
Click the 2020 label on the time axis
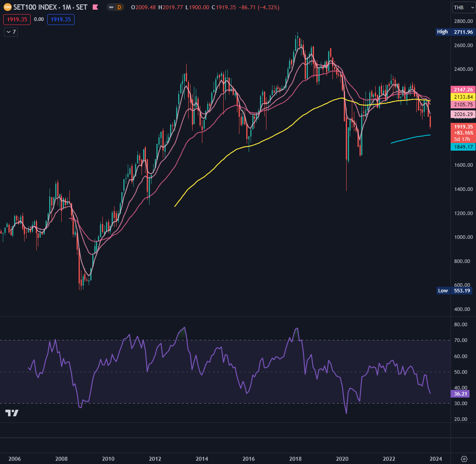(x=342, y=459)
